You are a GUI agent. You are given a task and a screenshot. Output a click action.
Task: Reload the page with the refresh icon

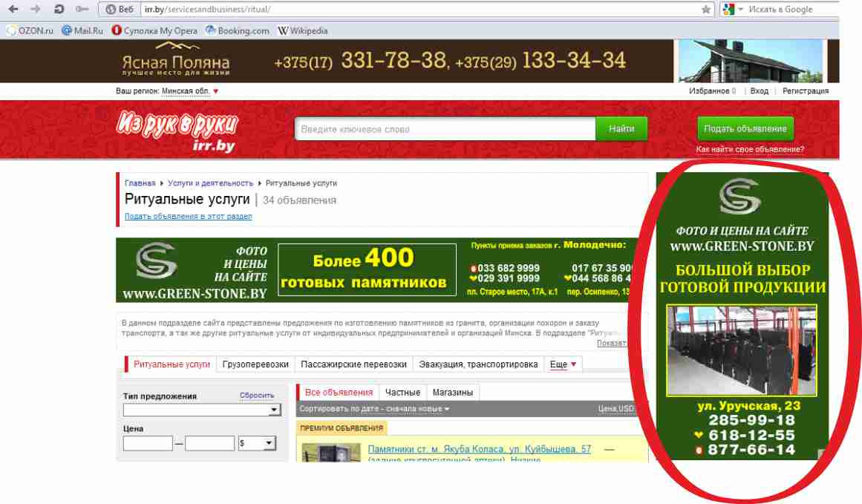(59, 10)
